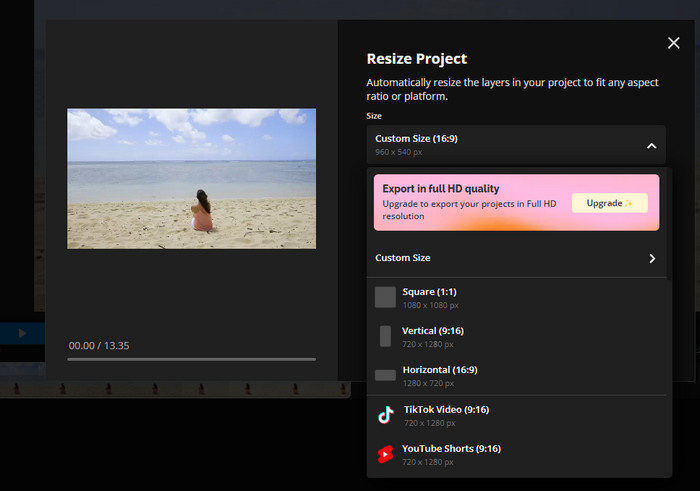Click the beach video preview
Viewport: 700px width, 491px height.
click(x=192, y=179)
